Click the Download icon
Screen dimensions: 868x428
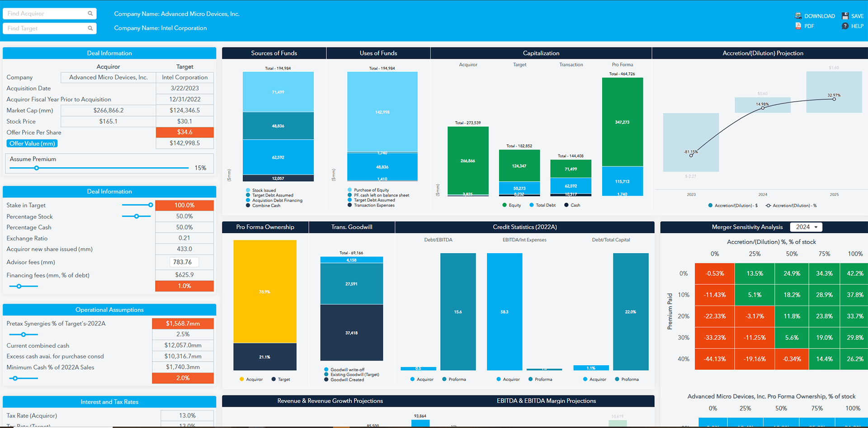pyautogui.click(x=798, y=16)
